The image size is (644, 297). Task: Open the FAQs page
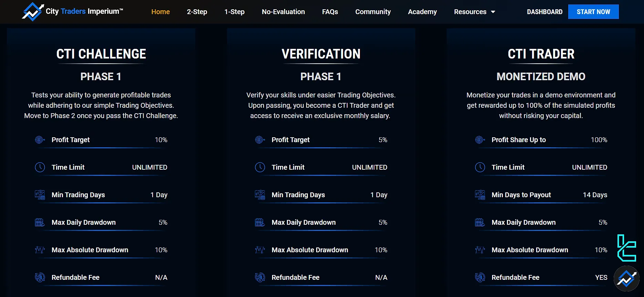[x=330, y=12]
